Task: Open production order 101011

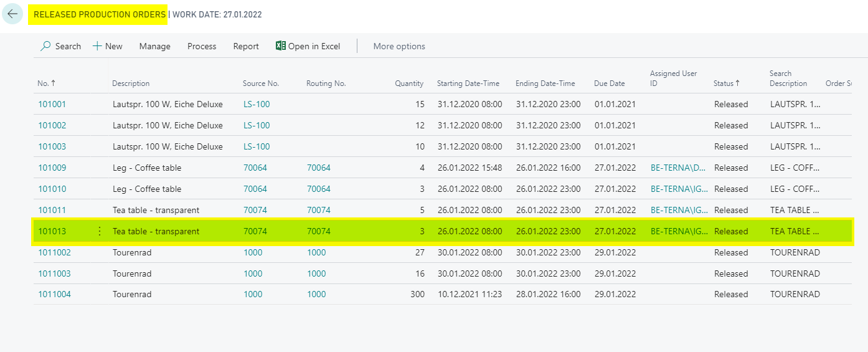Action: point(52,210)
